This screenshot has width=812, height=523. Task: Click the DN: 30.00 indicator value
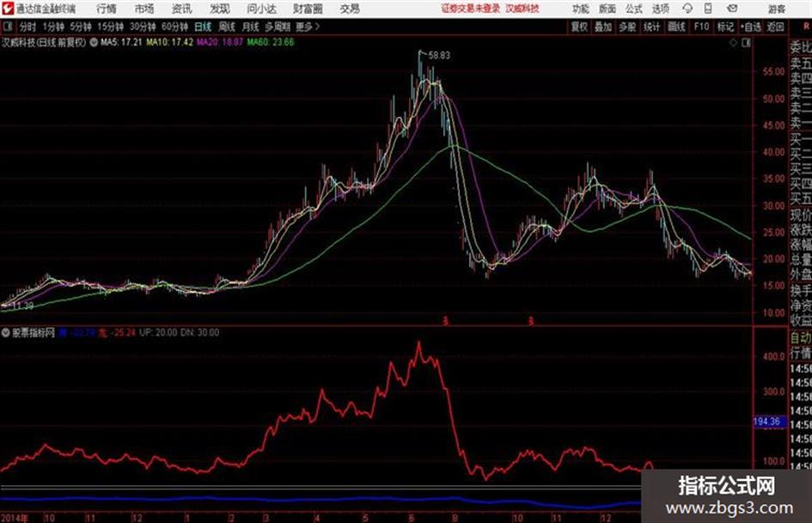click(x=200, y=332)
